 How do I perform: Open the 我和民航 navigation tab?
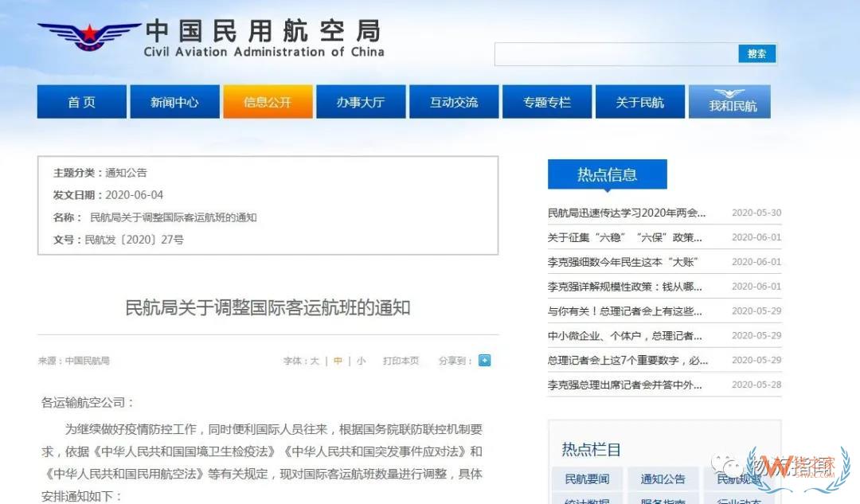coord(730,102)
